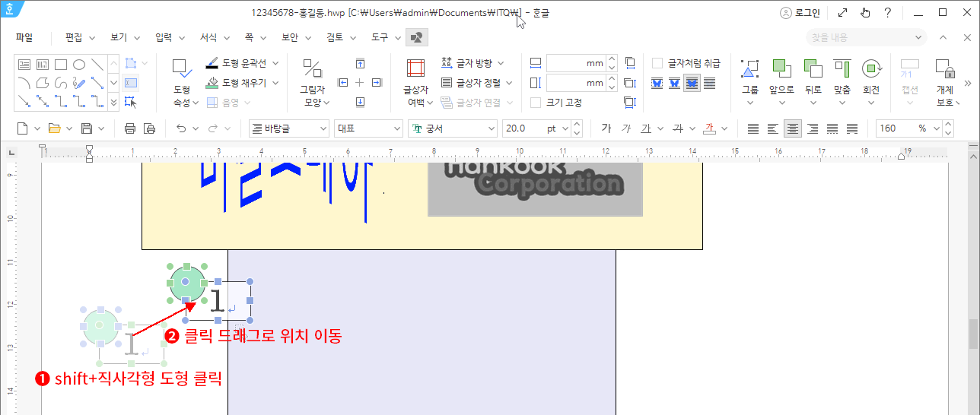The image size is (980, 415).
Task: Click the 찾을 내용 search field
Action: 866,37
